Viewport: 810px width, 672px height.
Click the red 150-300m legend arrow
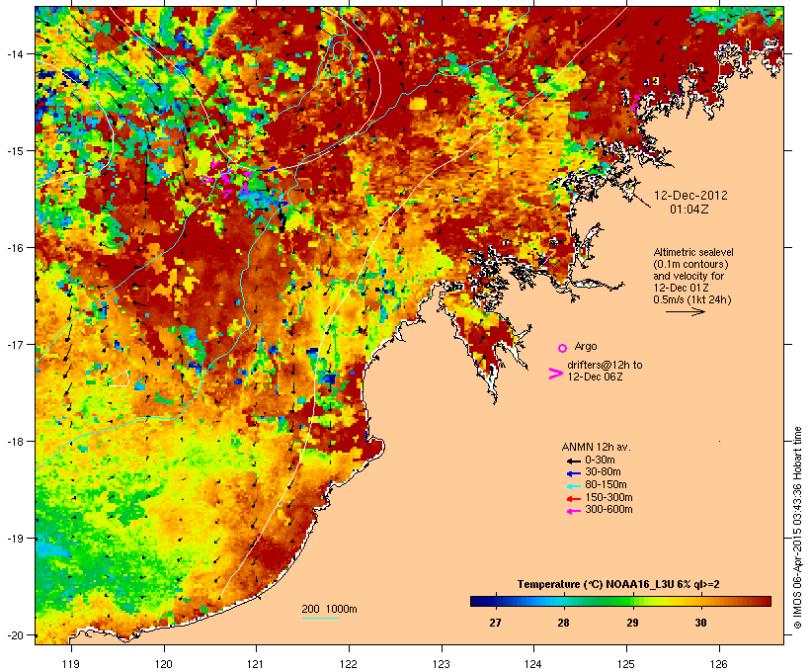pos(574,499)
